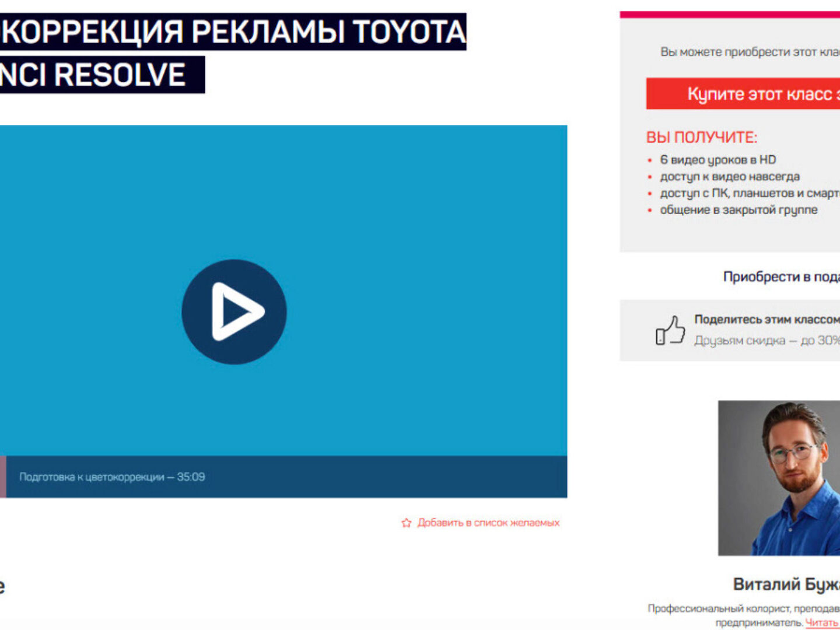Click the instructor name "Виталий Бужа…"
The height and width of the screenshot is (630, 840).
(x=786, y=584)
